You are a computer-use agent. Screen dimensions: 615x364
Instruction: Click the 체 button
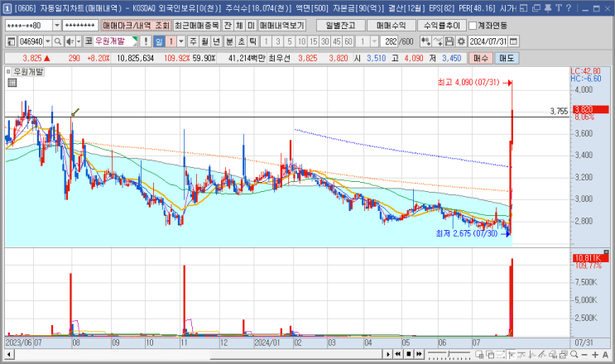pyautogui.click(x=239, y=26)
